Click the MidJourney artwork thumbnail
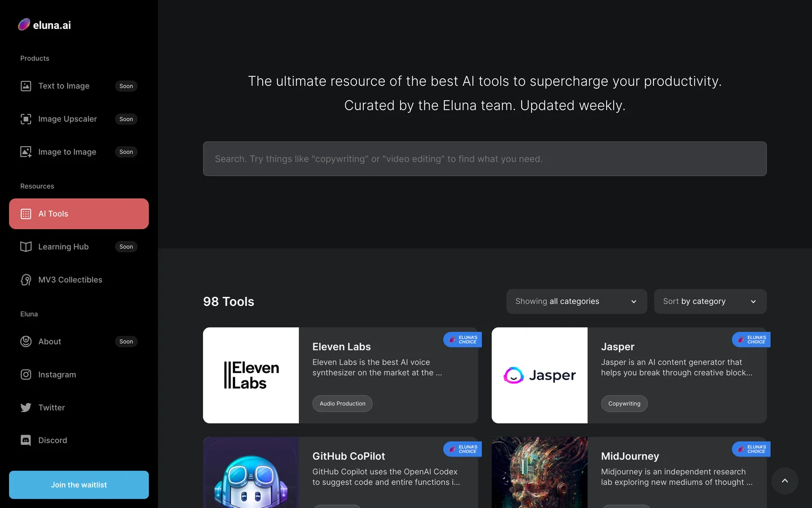Viewport: 812px width, 508px height. pyautogui.click(x=540, y=472)
